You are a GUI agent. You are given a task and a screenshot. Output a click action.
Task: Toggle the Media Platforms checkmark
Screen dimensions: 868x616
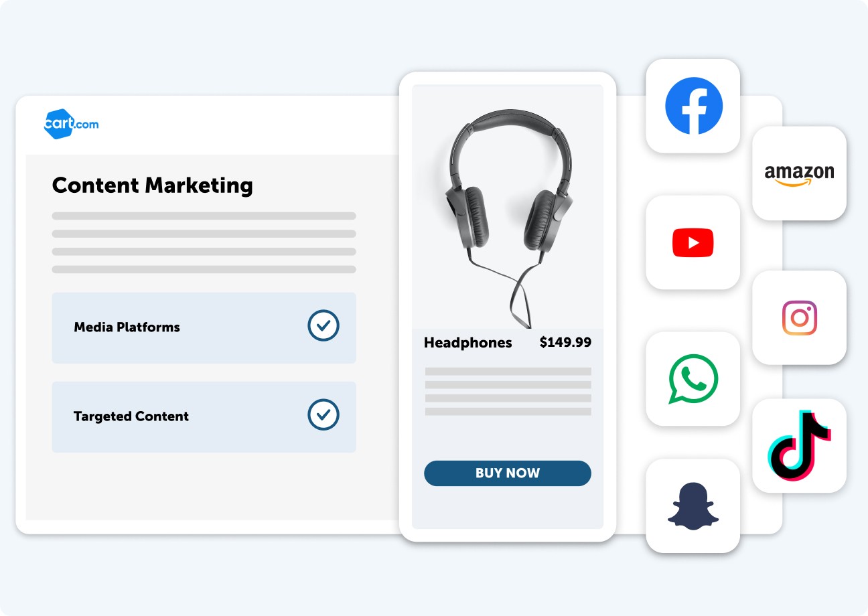coord(323,326)
